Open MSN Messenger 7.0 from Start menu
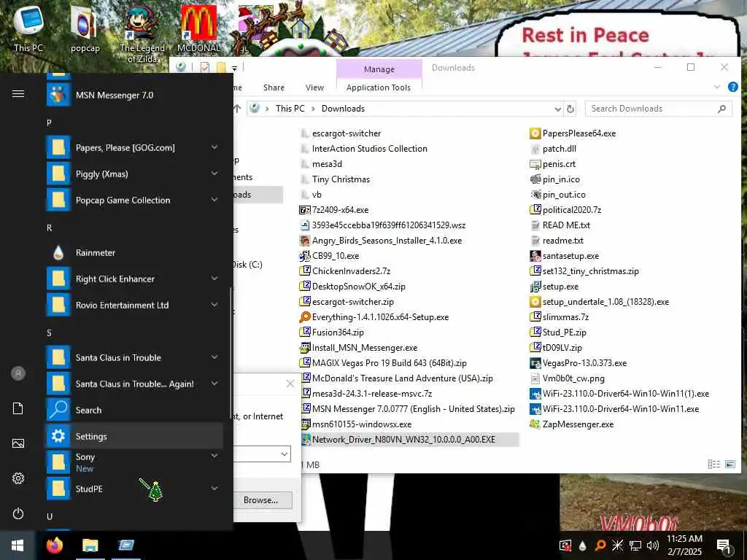Image resolution: width=747 pixels, height=560 pixels. click(134, 96)
